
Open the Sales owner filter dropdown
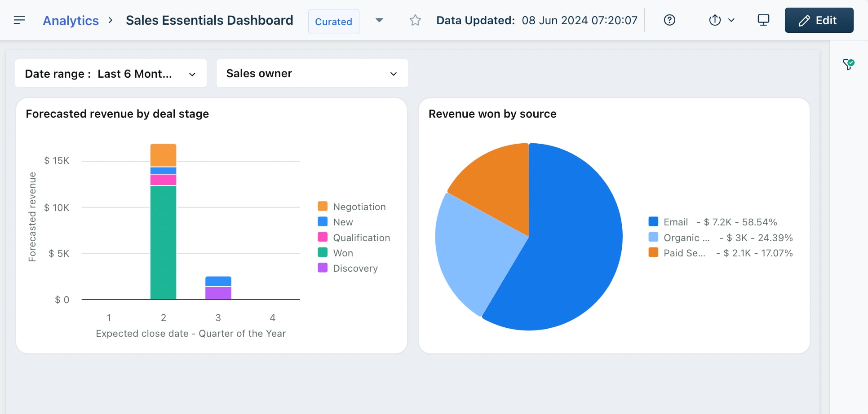click(312, 74)
